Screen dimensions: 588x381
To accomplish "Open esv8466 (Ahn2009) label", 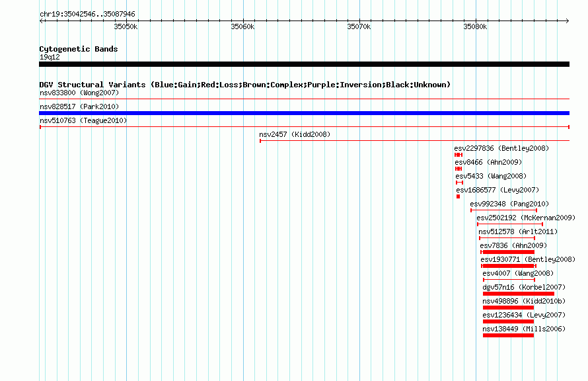I will pyautogui.click(x=488, y=162).
